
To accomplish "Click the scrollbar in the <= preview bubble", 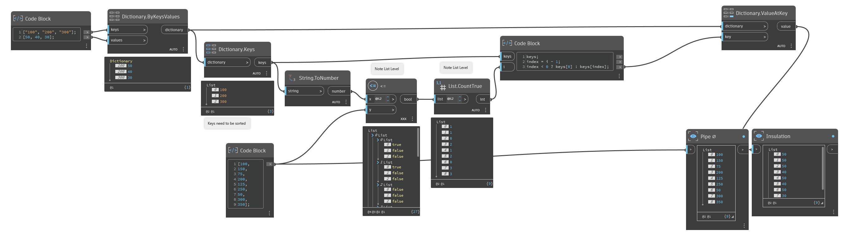I will click(418, 142).
